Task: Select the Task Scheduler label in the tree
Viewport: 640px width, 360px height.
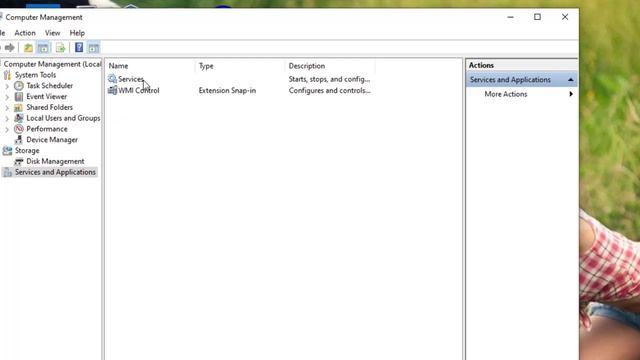Action: 49,86
